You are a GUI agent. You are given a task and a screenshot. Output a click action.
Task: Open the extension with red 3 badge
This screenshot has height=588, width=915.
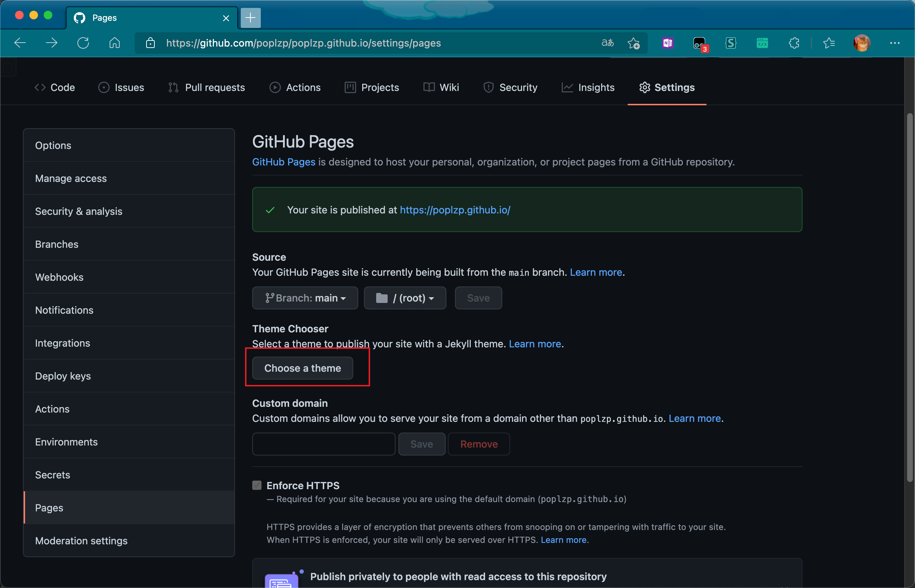pyautogui.click(x=700, y=44)
